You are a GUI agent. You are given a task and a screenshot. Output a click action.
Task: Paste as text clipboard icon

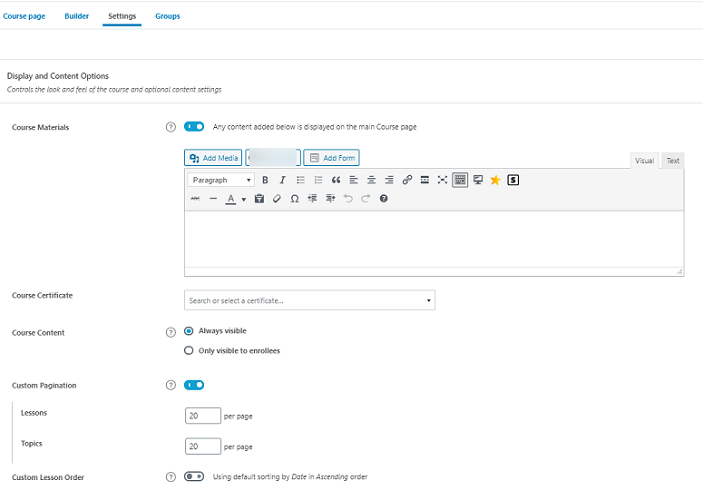pyautogui.click(x=259, y=198)
